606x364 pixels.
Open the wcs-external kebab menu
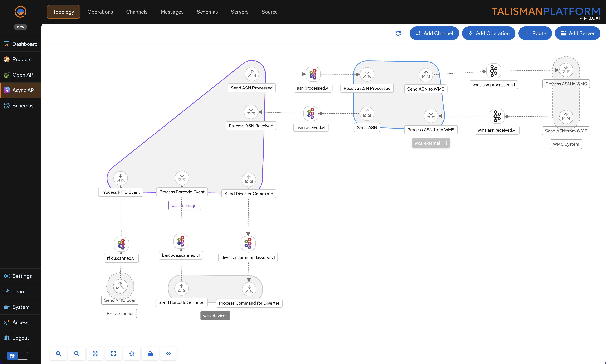pos(446,143)
